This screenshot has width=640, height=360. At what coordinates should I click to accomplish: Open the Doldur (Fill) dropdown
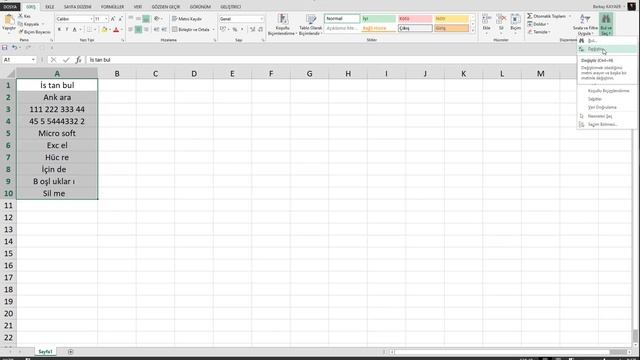(538, 24)
